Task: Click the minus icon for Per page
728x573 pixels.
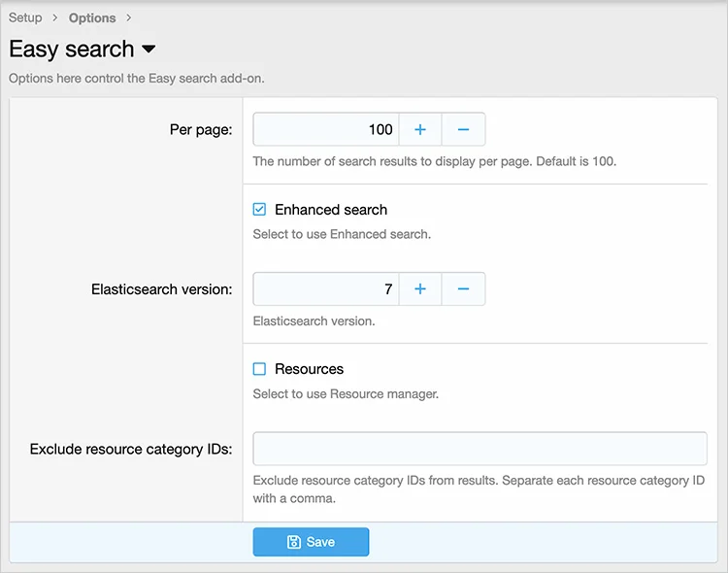Action: [463, 129]
